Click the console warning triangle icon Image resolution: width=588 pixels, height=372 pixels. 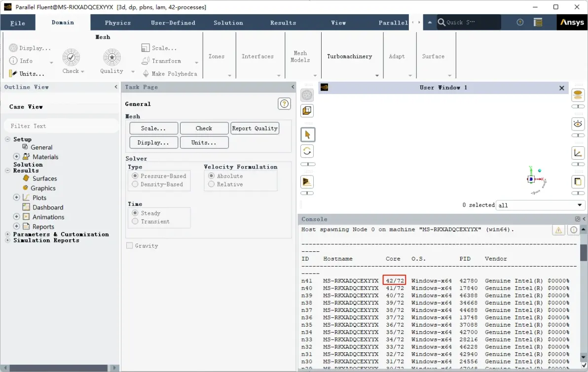[x=558, y=231]
